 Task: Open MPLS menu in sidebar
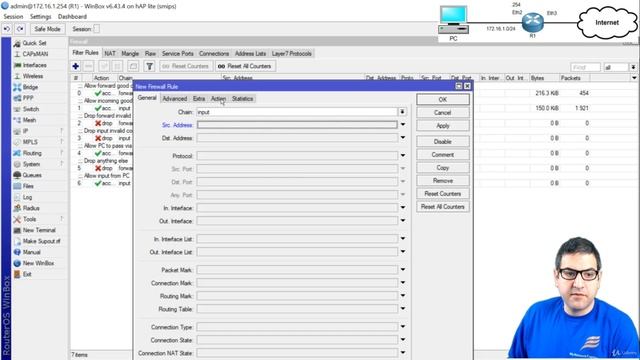pos(30,142)
